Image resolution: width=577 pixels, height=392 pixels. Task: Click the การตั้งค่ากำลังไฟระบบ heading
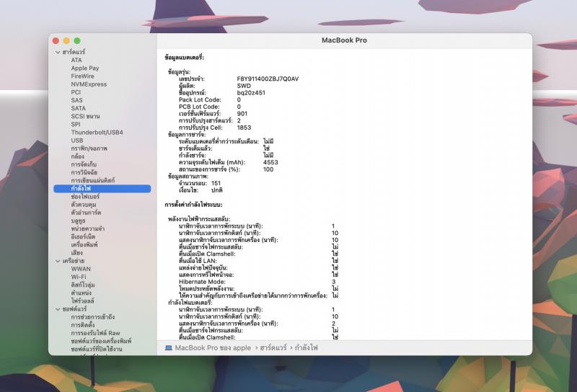pyautogui.click(x=193, y=205)
